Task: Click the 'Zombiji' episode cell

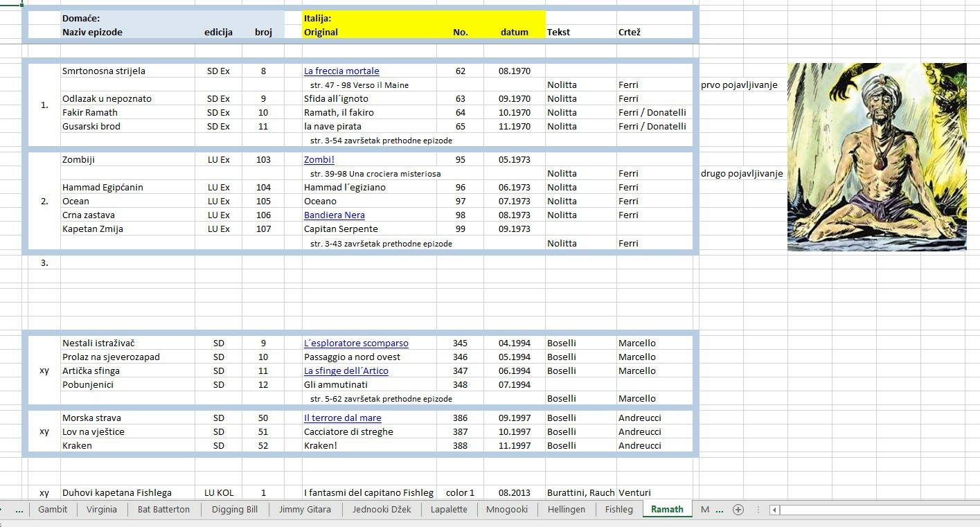Action: 127,160
